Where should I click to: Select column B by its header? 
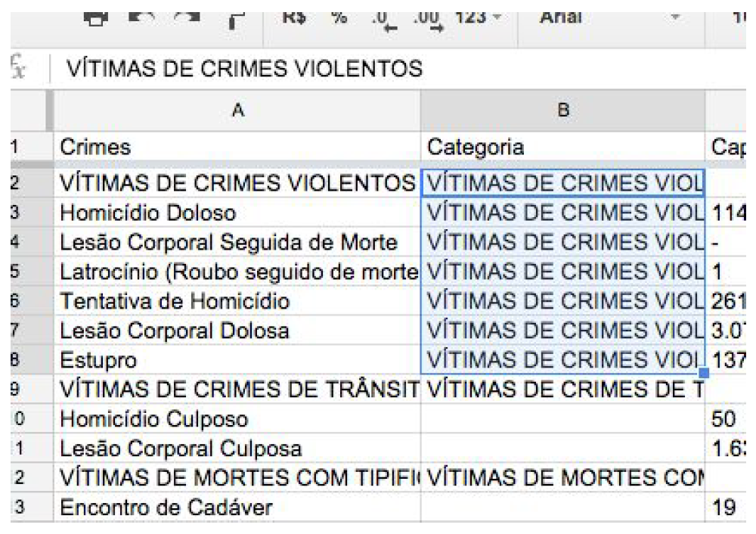click(562, 110)
